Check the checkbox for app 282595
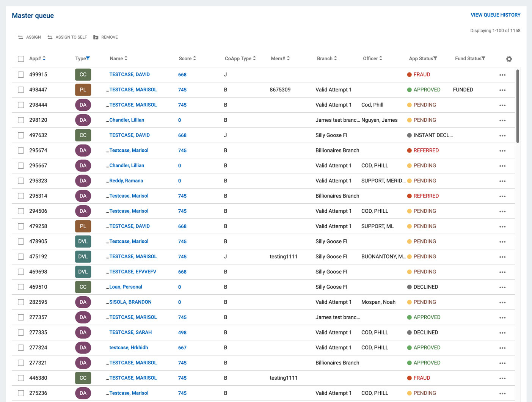 (21, 302)
